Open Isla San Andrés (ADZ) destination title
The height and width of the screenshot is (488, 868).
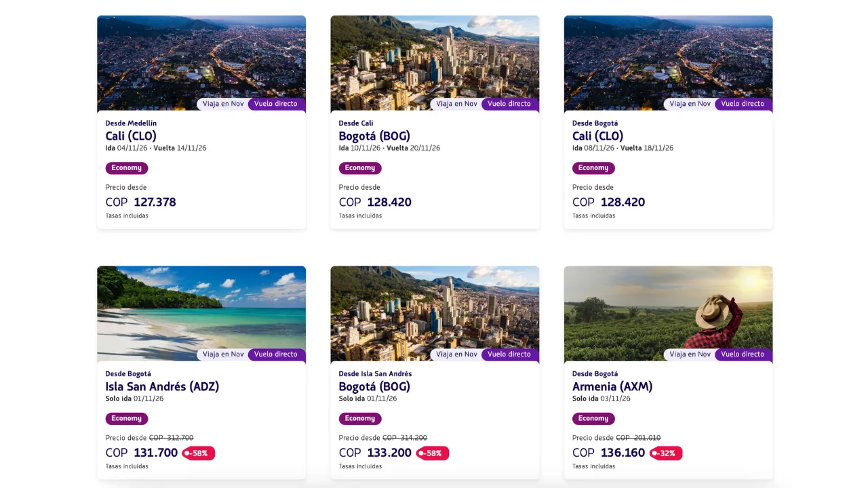[162, 387]
